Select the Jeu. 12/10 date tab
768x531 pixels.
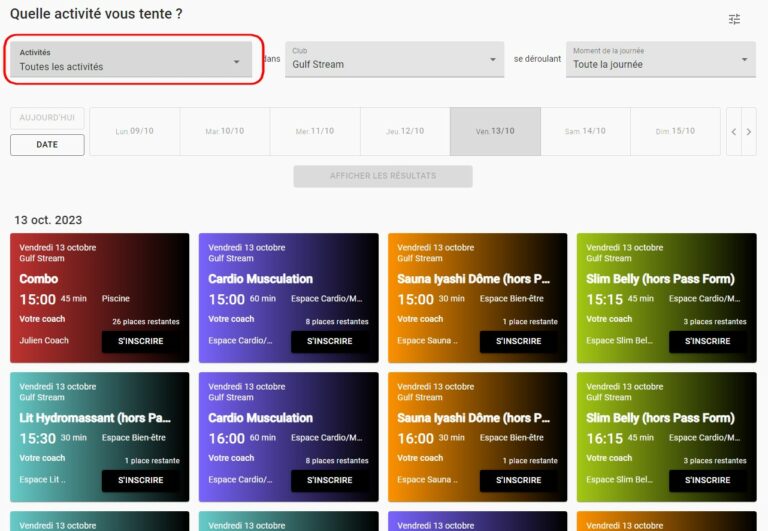405,131
